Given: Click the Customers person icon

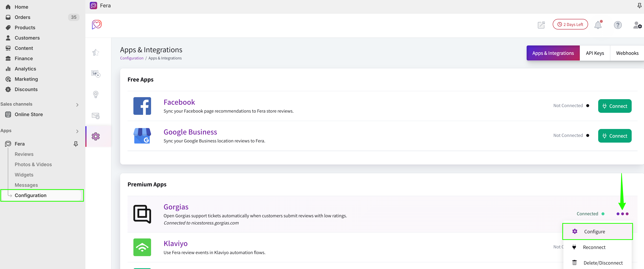Looking at the screenshot, I should pyautogui.click(x=8, y=38).
